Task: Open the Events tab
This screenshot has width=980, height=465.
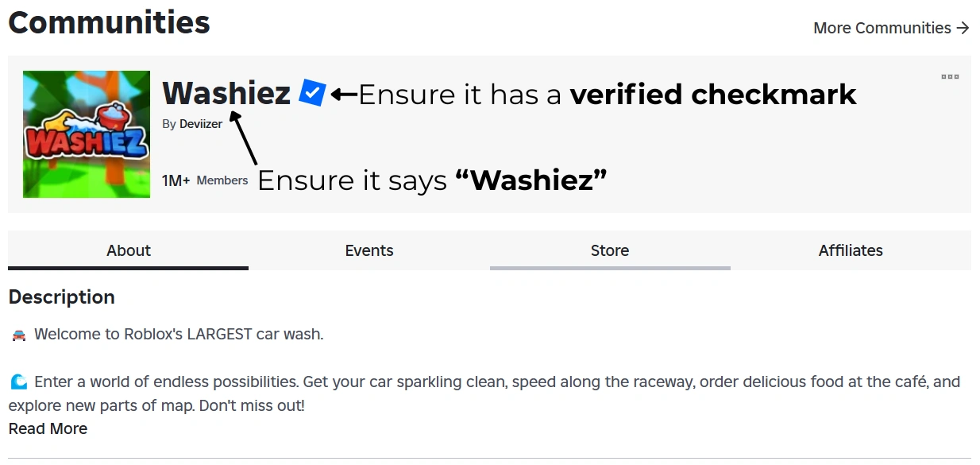Action: (x=369, y=250)
